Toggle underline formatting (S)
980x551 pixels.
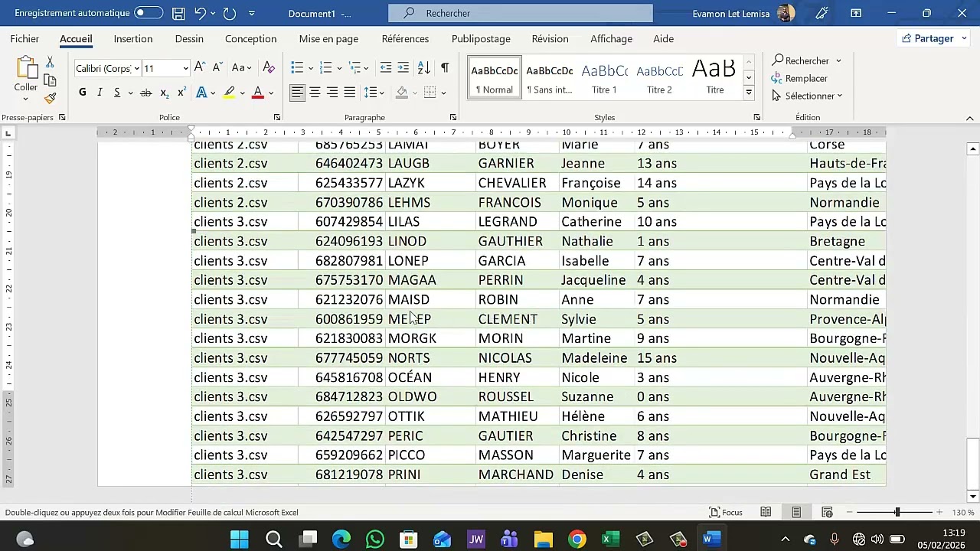(117, 93)
